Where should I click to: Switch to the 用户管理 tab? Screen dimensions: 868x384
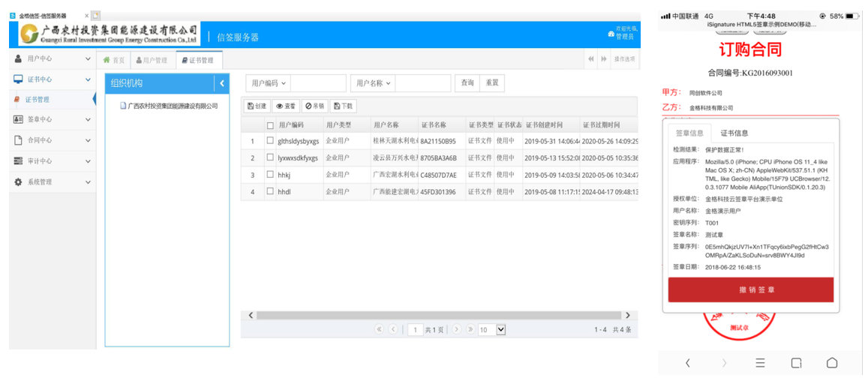pyautogui.click(x=152, y=60)
